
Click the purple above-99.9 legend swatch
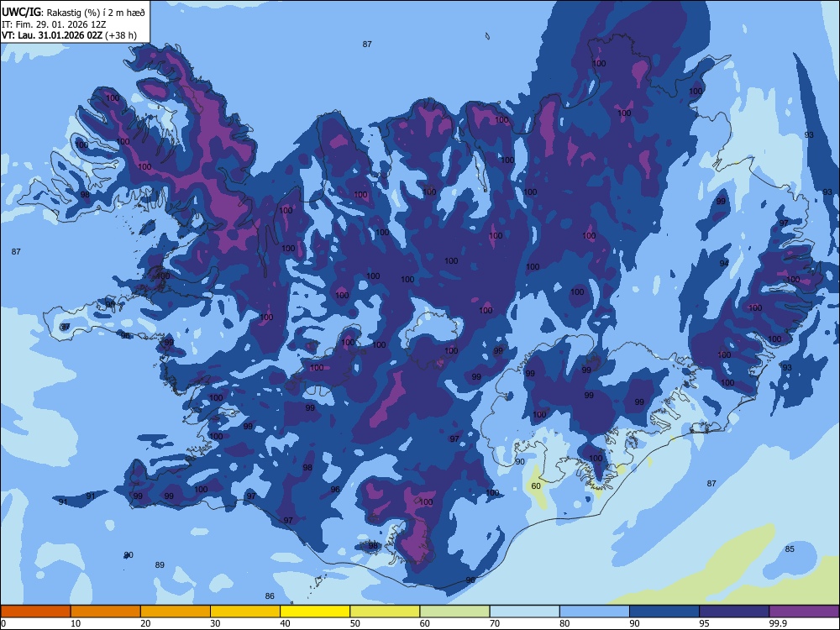804,612
